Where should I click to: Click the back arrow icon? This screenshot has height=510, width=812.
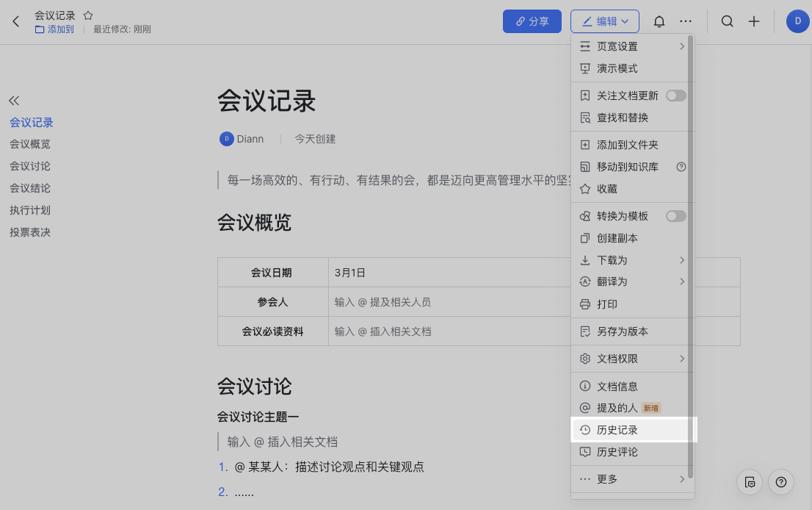pos(16,21)
